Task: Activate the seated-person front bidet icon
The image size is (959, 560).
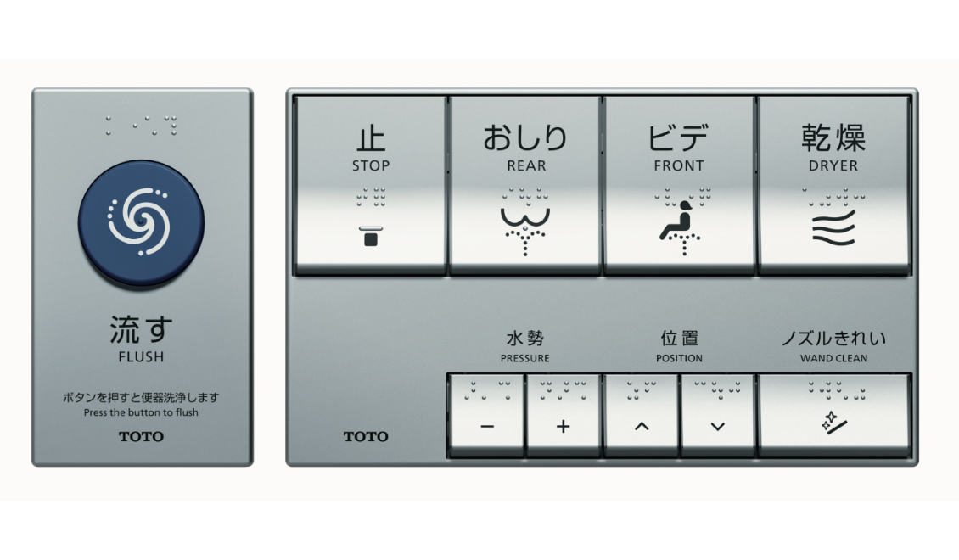Action: pyautogui.click(x=680, y=228)
